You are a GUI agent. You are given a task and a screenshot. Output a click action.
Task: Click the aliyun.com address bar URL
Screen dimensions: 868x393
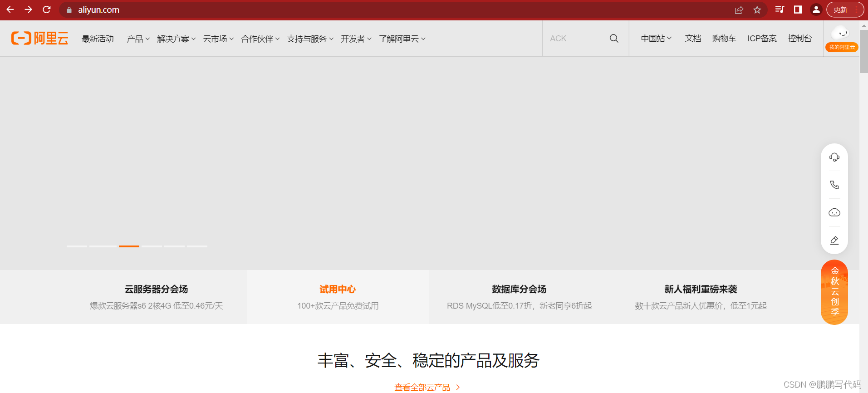point(98,10)
